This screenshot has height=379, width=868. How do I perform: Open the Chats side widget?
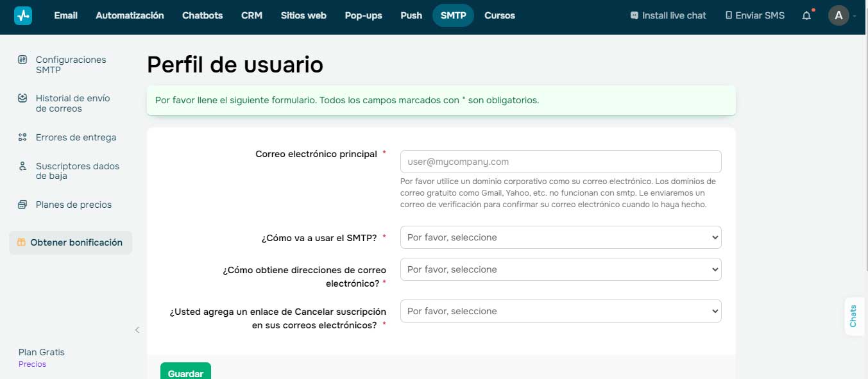click(x=853, y=316)
